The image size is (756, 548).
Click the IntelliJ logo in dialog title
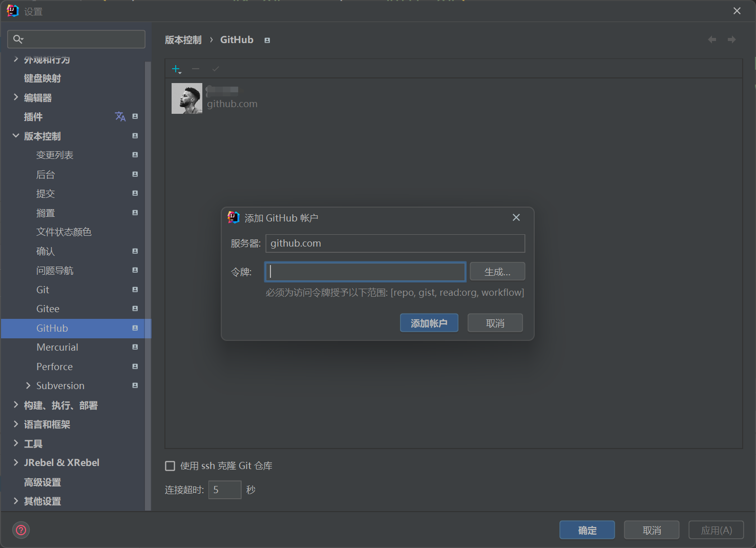point(234,217)
